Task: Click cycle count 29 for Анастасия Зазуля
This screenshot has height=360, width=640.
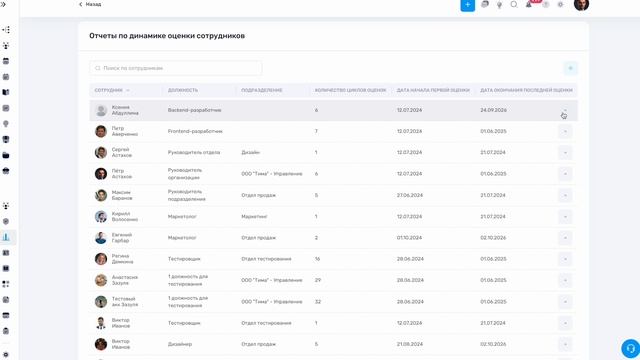Action: pyautogui.click(x=318, y=280)
